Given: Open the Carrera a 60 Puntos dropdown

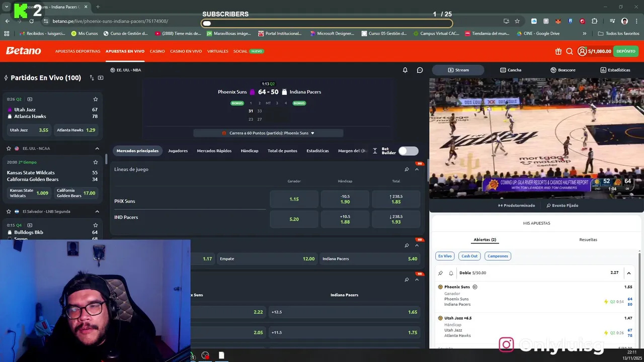Looking at the screenshot, I should pyautogui.click(x=268, y=133).
